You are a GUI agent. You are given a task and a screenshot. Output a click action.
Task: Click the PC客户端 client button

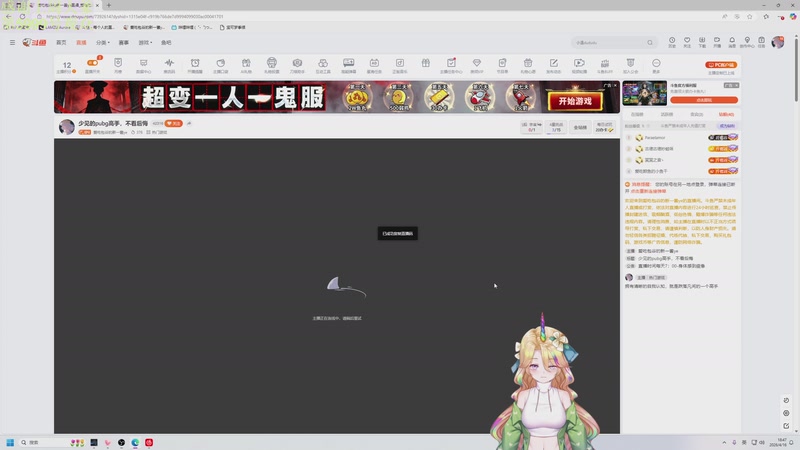click(x=721, y=65)
